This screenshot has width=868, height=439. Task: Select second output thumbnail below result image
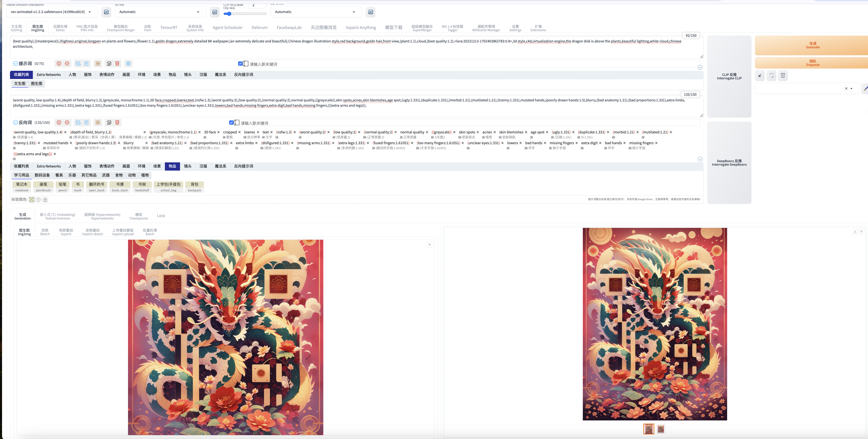pyautogui.click(x=661, y=429)
